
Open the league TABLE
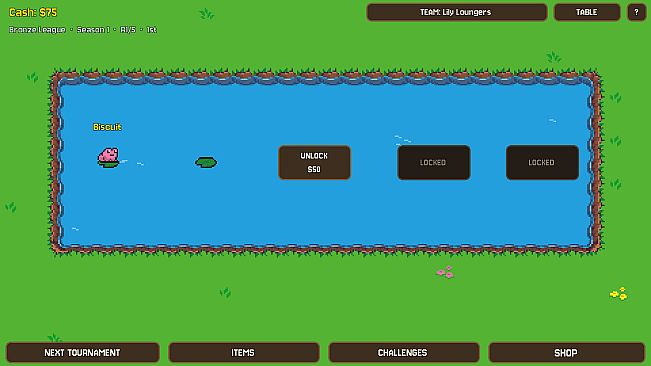pos(587,12)
